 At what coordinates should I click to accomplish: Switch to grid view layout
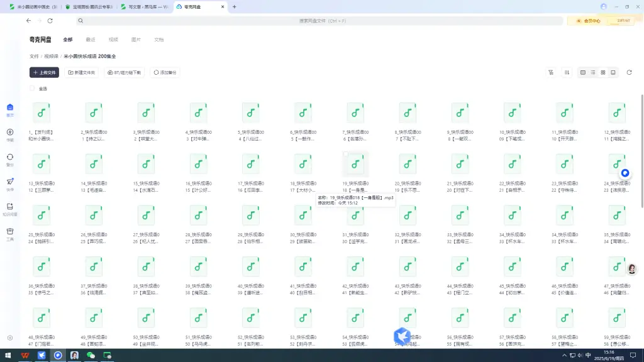tap(603, 73)
